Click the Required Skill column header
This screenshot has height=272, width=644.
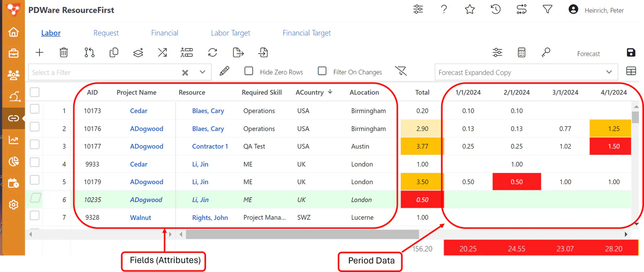pyautogui.click(x=262, y=92)
